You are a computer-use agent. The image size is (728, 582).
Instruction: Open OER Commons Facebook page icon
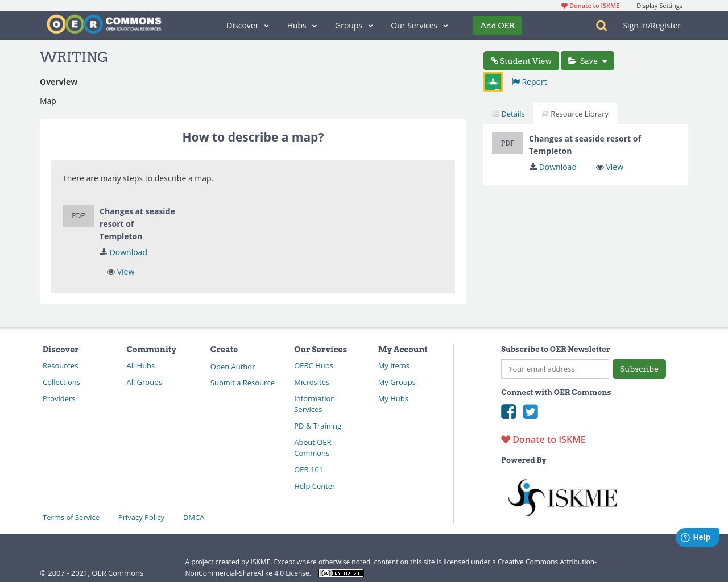[x=508, y=411]
